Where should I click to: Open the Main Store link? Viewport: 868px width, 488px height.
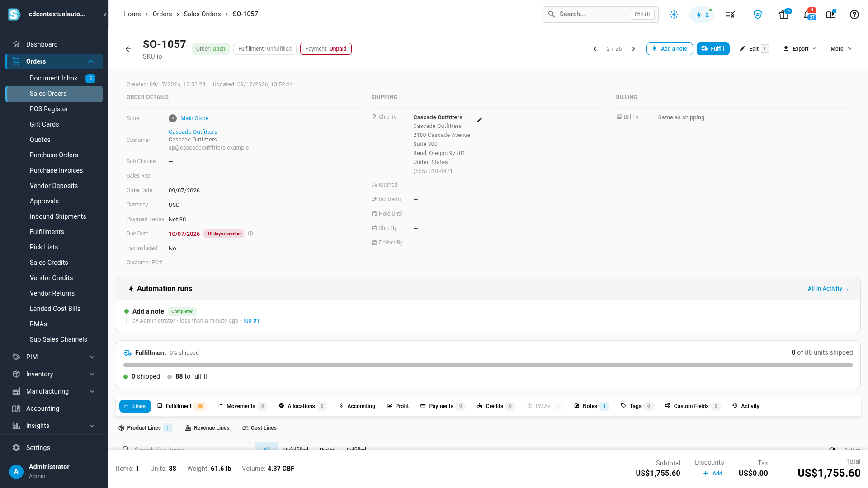pyautogui.click(x=194, y=118)
